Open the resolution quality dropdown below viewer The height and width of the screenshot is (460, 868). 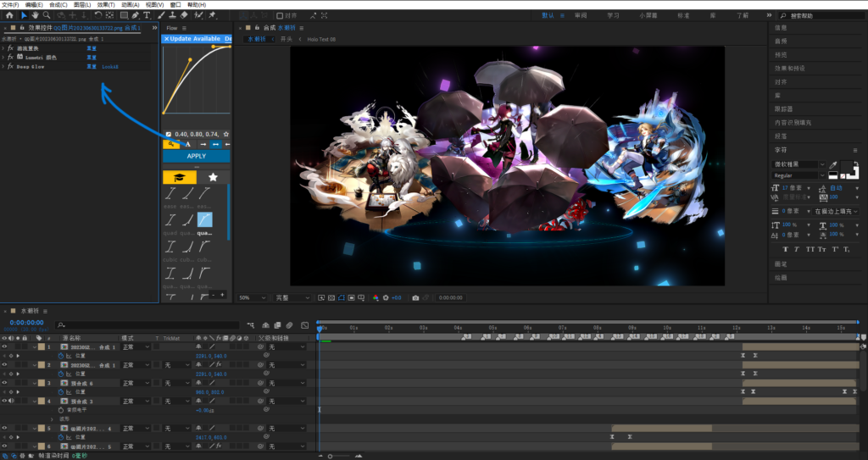point(292,298)
